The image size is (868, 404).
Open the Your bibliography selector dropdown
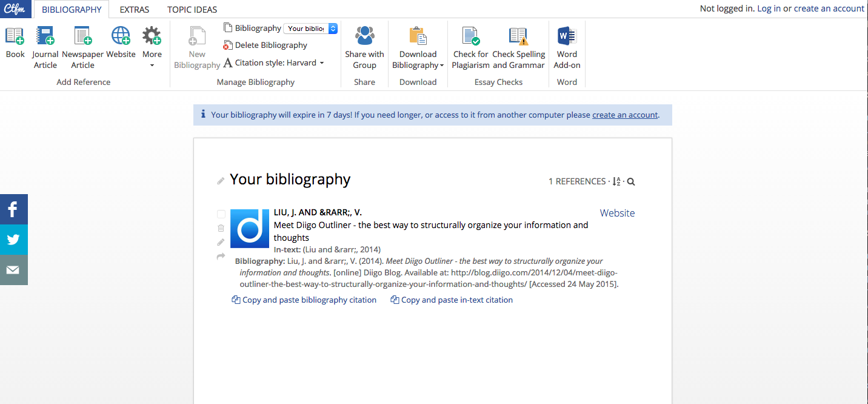310,29
